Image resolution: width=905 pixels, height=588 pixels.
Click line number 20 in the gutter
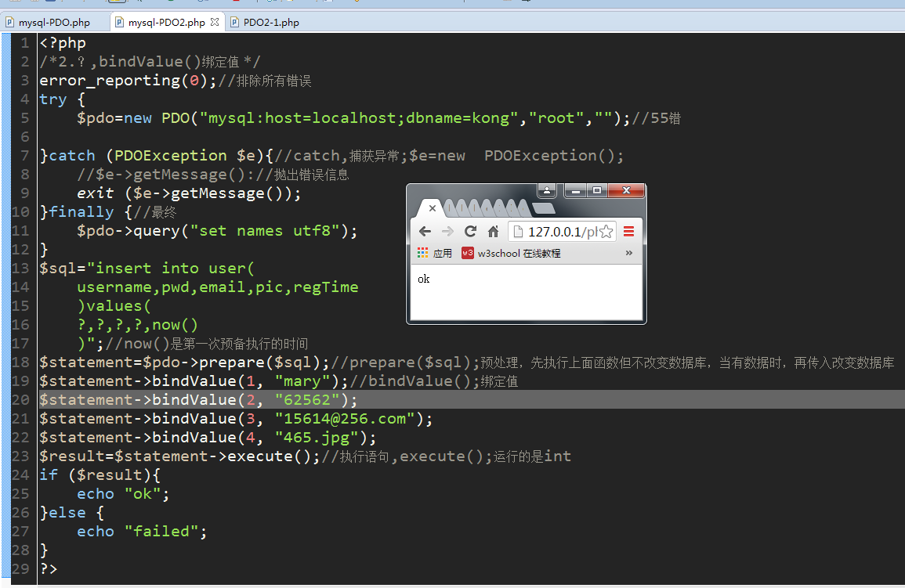pos(21,399)
